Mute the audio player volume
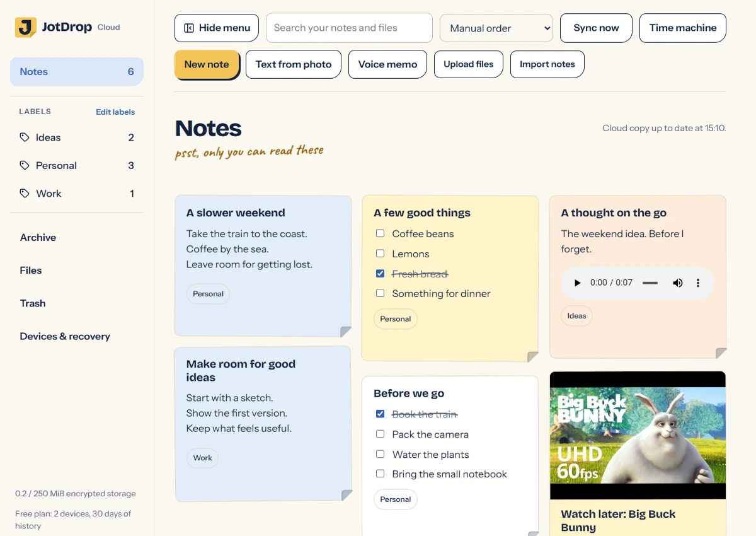Image resolution: width=756 pixels, height=536 pixels. tap(678, 283)
